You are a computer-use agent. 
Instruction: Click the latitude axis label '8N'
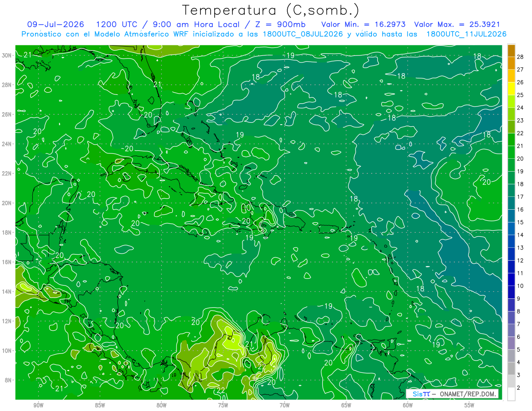[8, 380]
